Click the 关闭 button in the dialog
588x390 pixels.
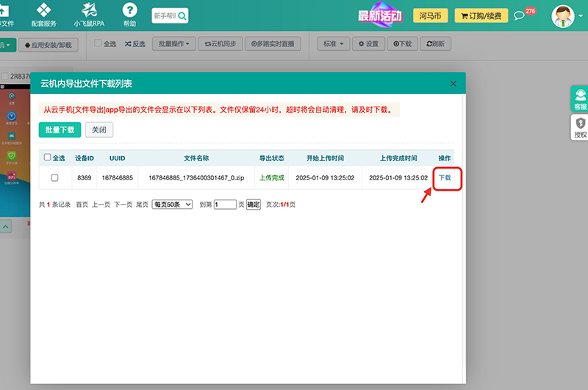tap(99, 130)
